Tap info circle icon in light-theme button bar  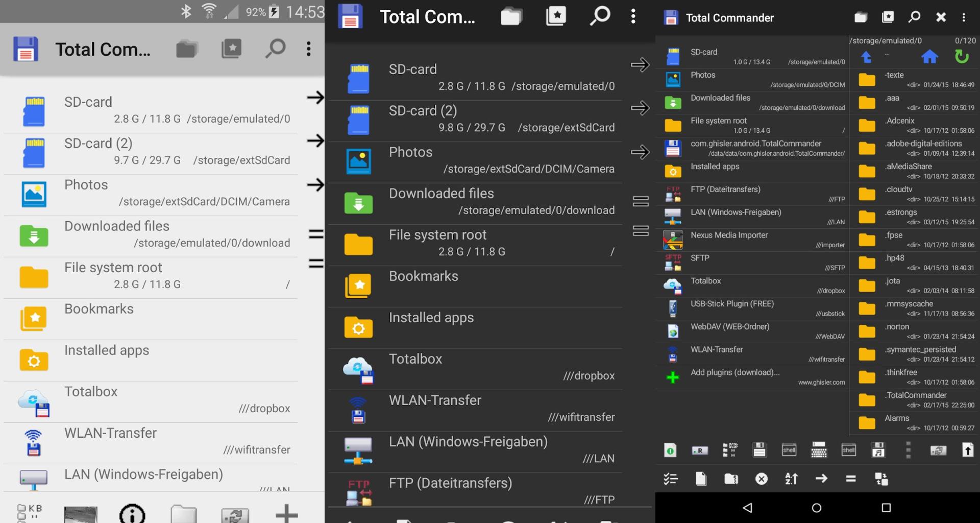(x=132, y=513)
